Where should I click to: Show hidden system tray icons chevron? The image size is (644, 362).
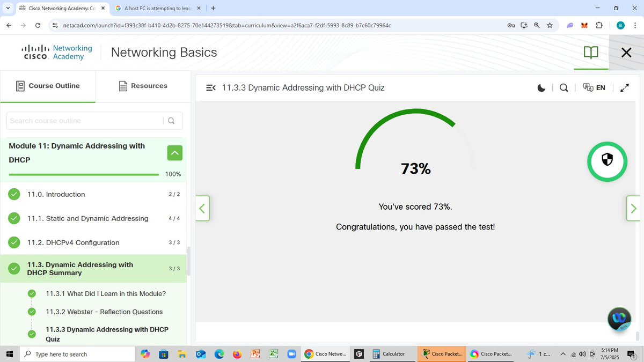[562, 354]
